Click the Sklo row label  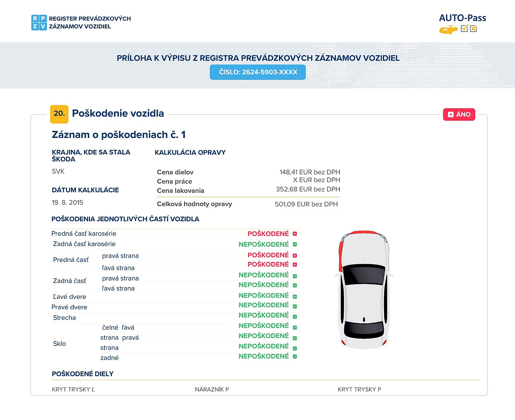pyautogui.click(x=60, y=344)
